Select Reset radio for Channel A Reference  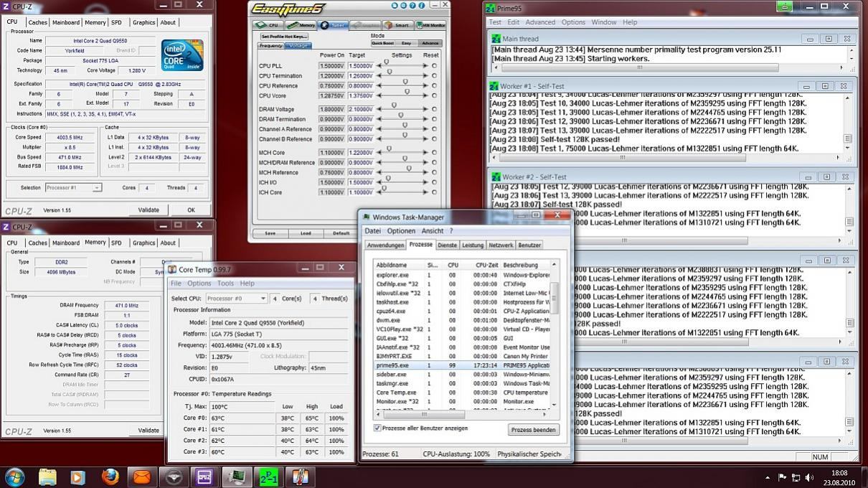coord(433,129)
